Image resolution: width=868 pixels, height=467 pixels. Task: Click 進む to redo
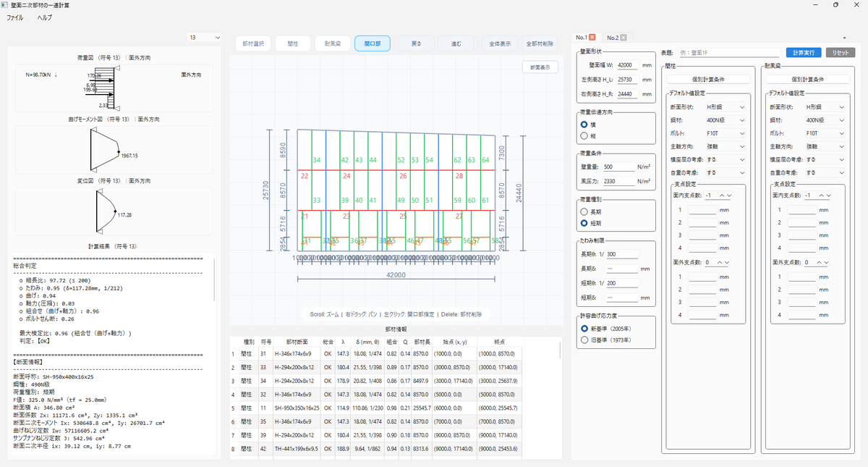click(456, 43)
